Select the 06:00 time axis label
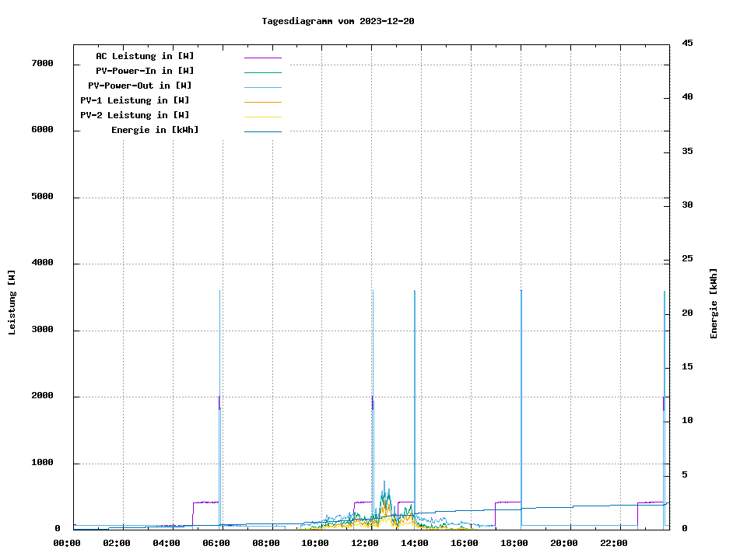This screenshot has height=560, width=747. (x=216, y=543)
